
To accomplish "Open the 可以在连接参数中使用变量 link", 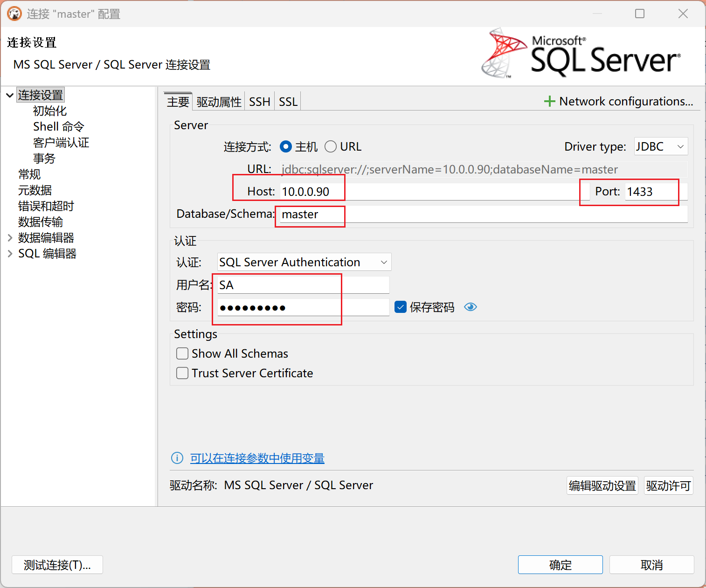I will (257, 458).
